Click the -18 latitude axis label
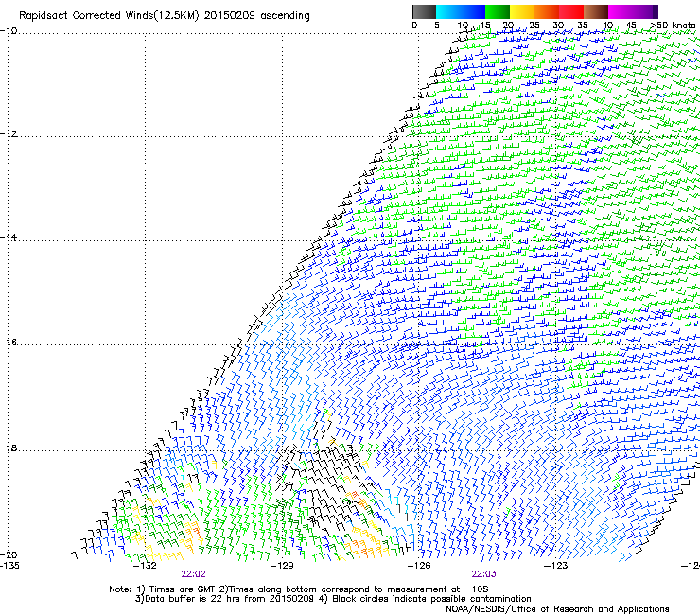 pos(9,448)
